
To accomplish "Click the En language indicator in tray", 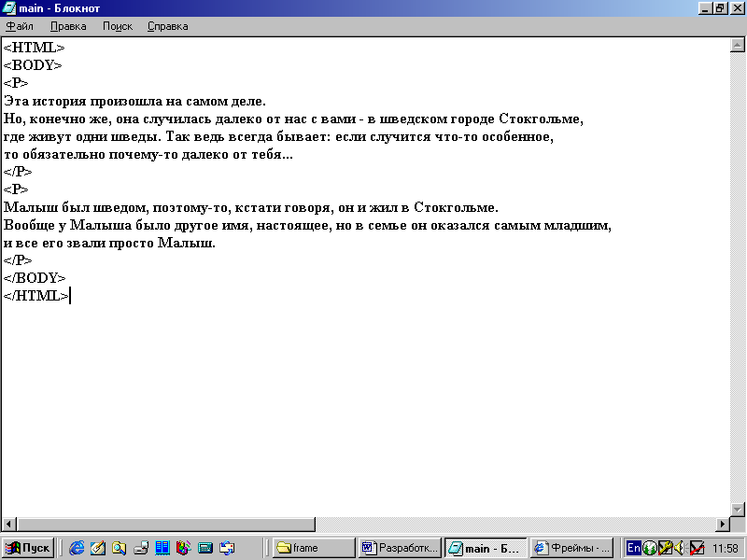I will pos(634,548).
